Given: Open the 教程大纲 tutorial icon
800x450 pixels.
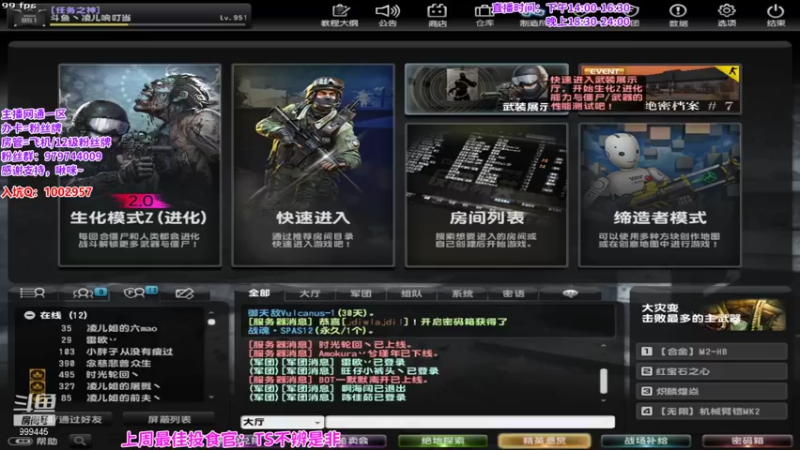Looking at the screenshot, I should pyautogui.click(x=340, y=15).
